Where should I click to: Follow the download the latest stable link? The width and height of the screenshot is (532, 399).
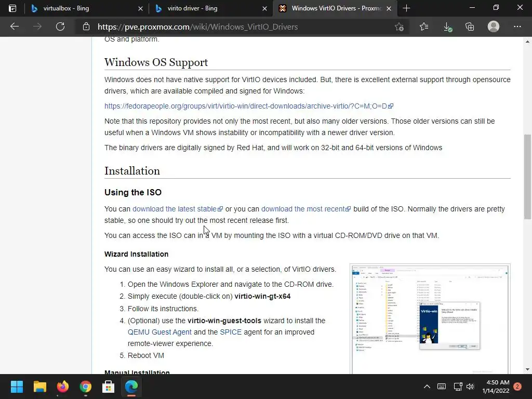click(178, 209)
